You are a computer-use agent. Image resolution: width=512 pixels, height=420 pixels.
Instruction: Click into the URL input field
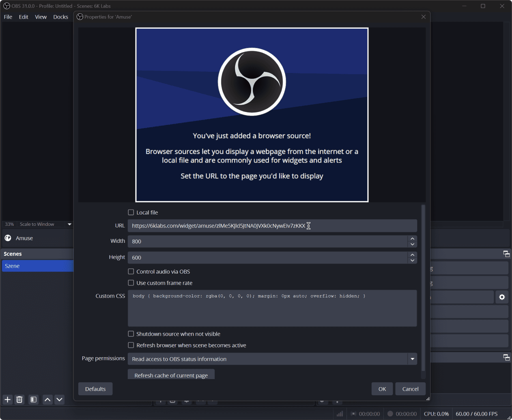pos(272,226)
